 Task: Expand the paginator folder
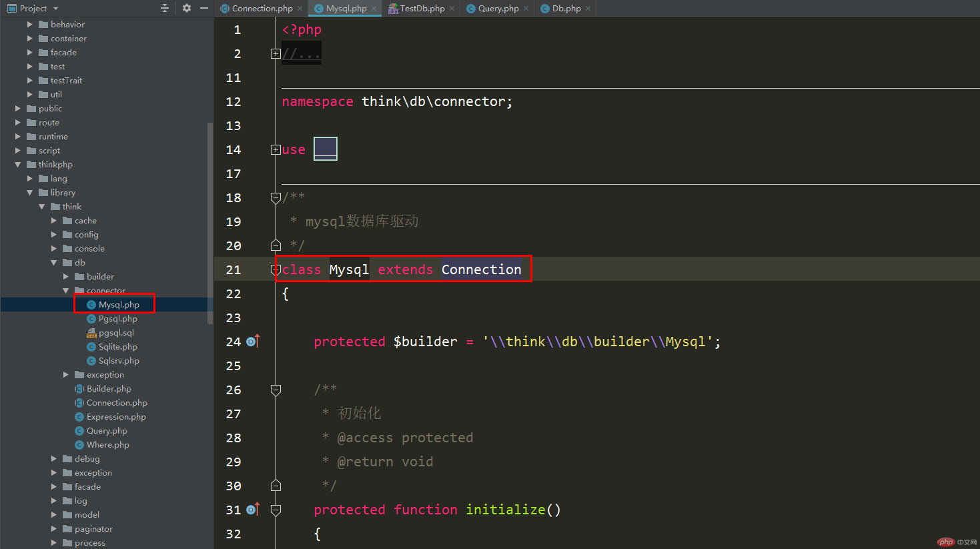coord(53,529)
